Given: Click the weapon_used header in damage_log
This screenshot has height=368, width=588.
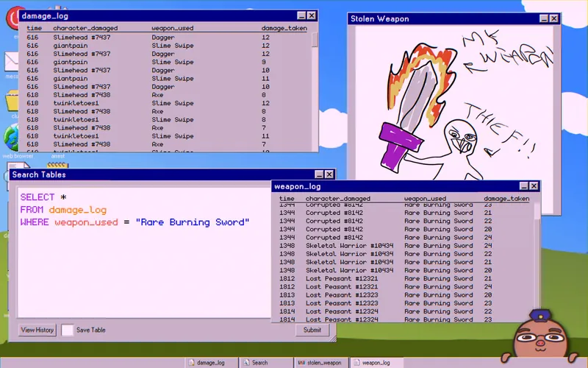Looking at the screenshot, I should [x=173, y=28].
